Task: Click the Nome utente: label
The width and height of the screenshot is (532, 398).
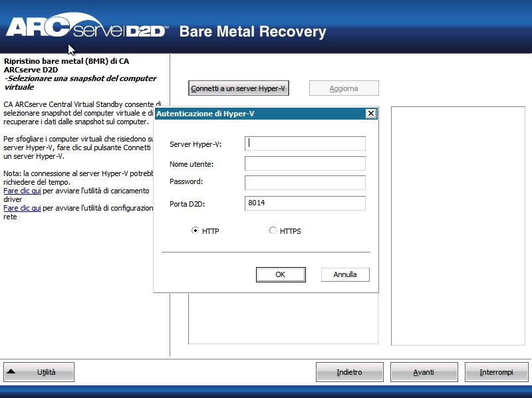Action: click(x=192, y=164)
